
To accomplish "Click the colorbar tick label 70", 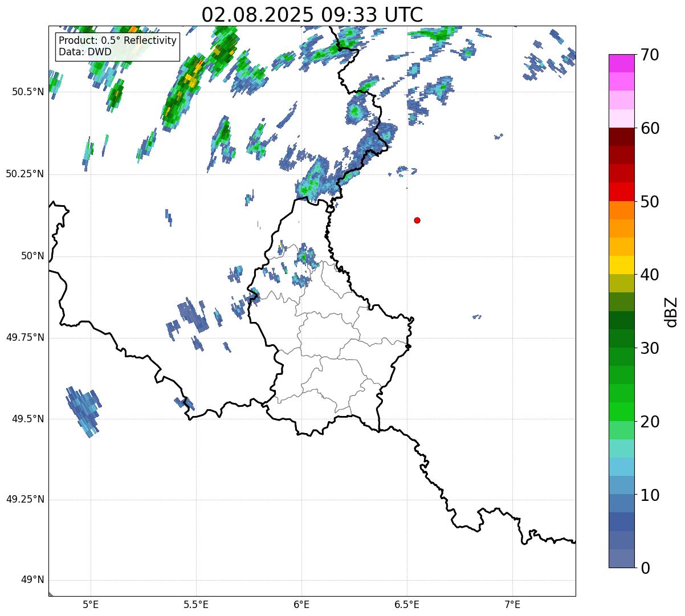I will coord(649,55).
